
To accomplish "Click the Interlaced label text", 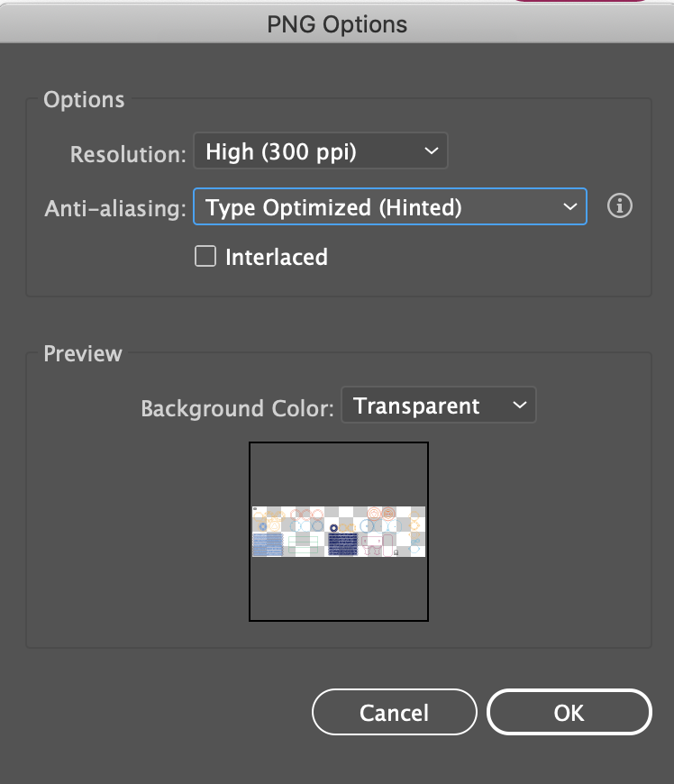I will [277, 257].
